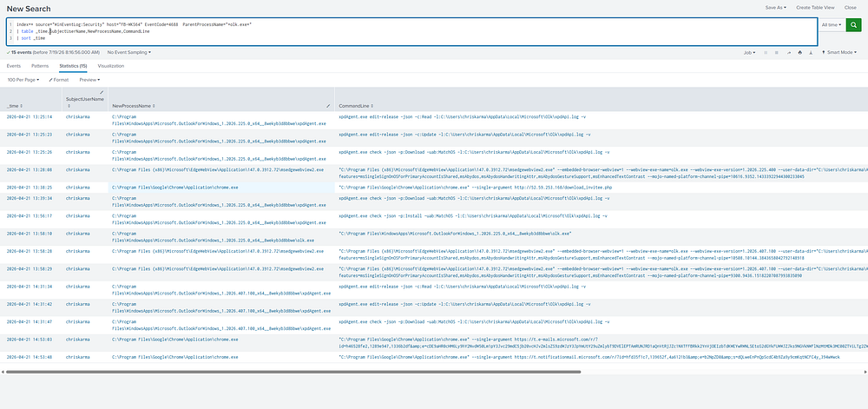Change Smart Mode search mode
The height and width of the screenshot is (409, 868).
click(x=841, y=53)
